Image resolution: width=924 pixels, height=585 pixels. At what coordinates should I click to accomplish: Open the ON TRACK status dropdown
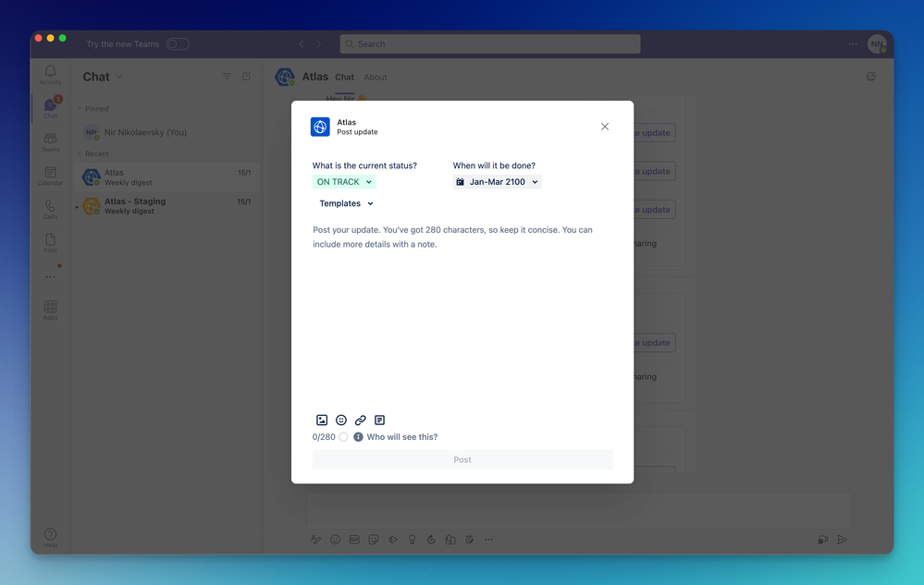(x=344, y=182)
